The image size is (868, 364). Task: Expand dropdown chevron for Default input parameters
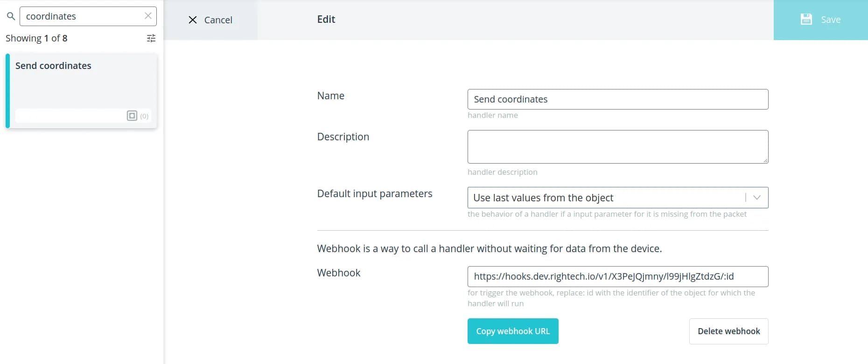tap(757, 198)
